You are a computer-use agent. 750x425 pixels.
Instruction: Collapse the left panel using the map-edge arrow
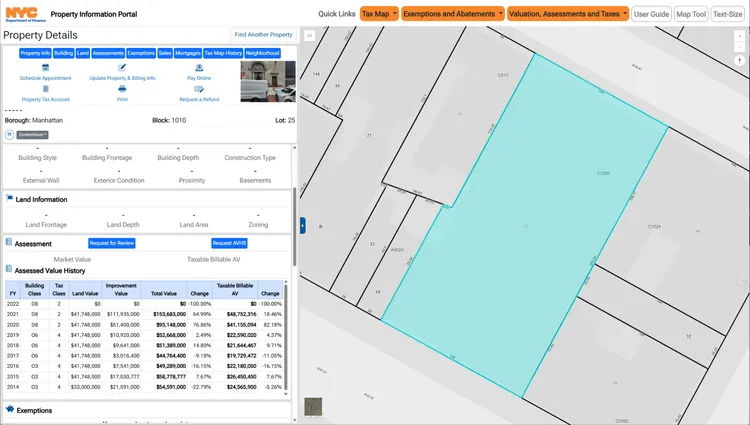302,226
